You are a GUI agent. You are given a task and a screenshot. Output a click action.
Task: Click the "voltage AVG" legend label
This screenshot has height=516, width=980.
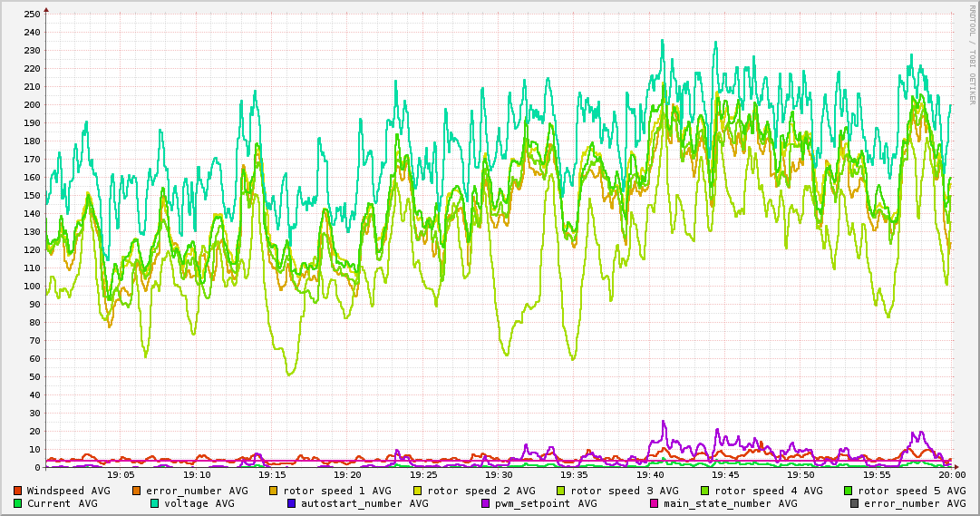click(x=199, y=503)
